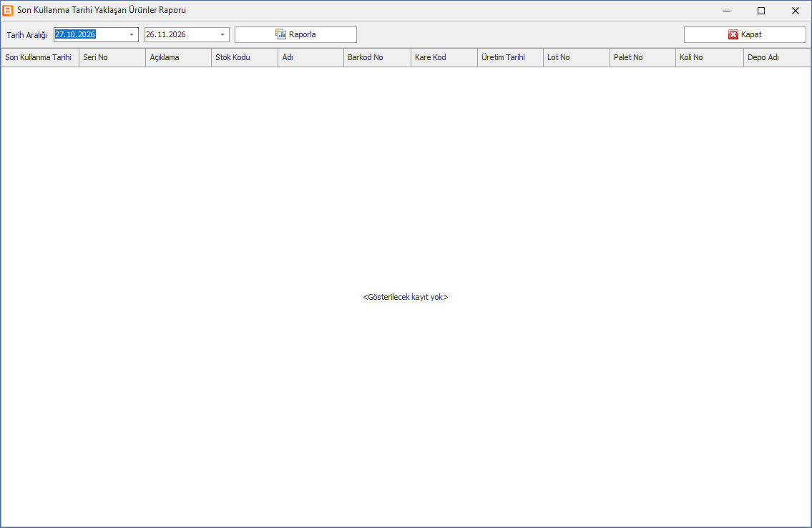Maximize the report window
This screenshot has height=528, width=812.
pos(761,11)
